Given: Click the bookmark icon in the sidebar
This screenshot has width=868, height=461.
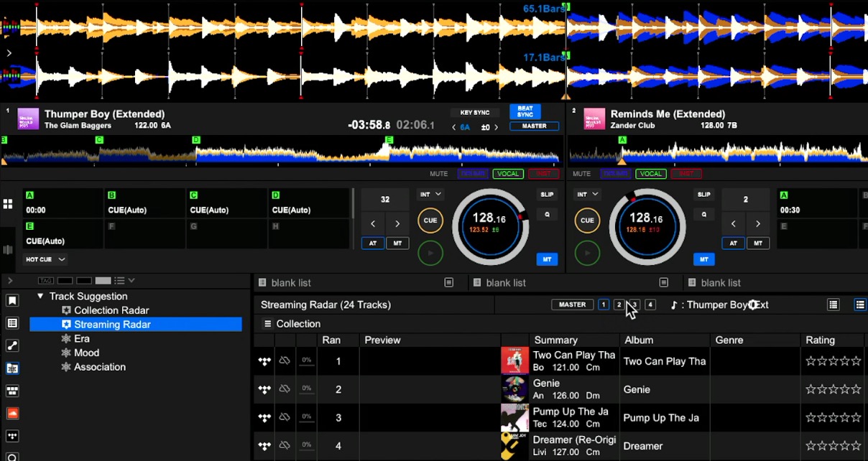Looking at the screenshot, I should tap(12, 301).
